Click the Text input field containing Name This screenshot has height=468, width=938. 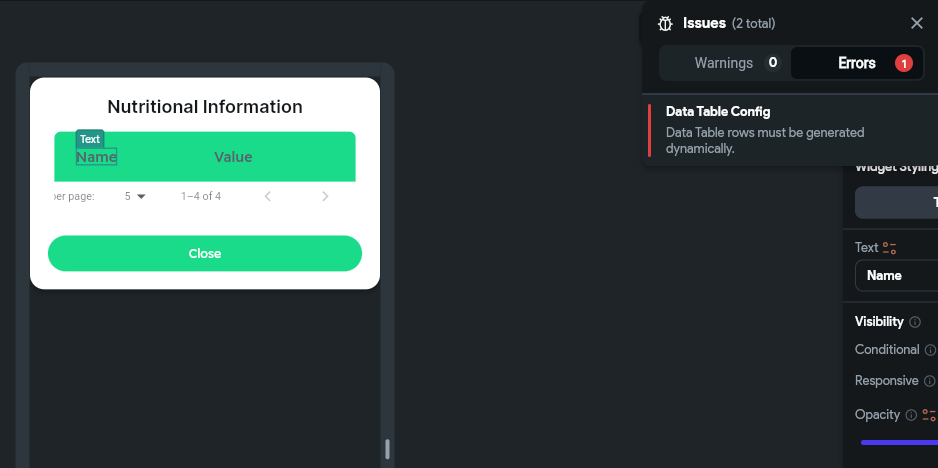[896, 275]
